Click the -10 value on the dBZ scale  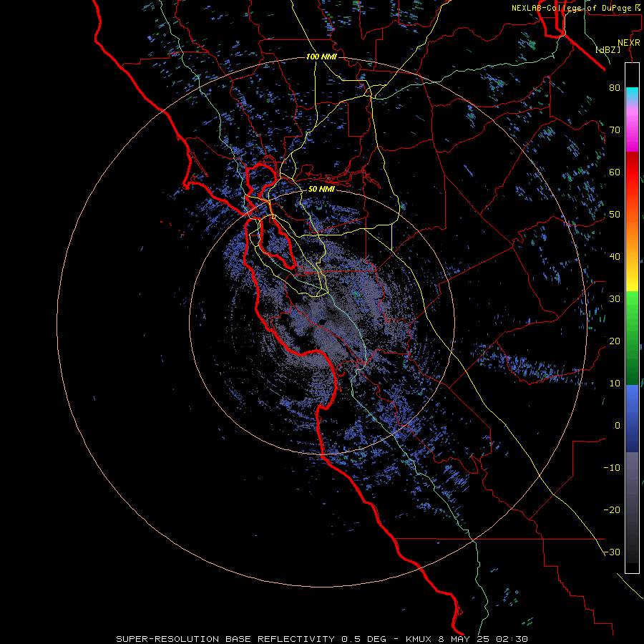(612, 468)
